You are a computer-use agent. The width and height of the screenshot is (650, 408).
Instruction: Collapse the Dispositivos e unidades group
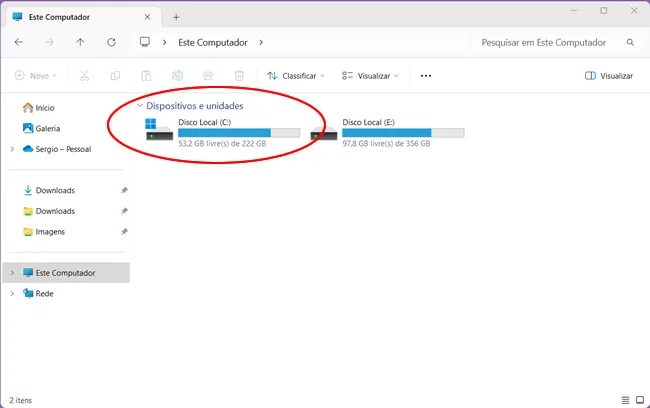pyautogui.click(x=139, y=105)
